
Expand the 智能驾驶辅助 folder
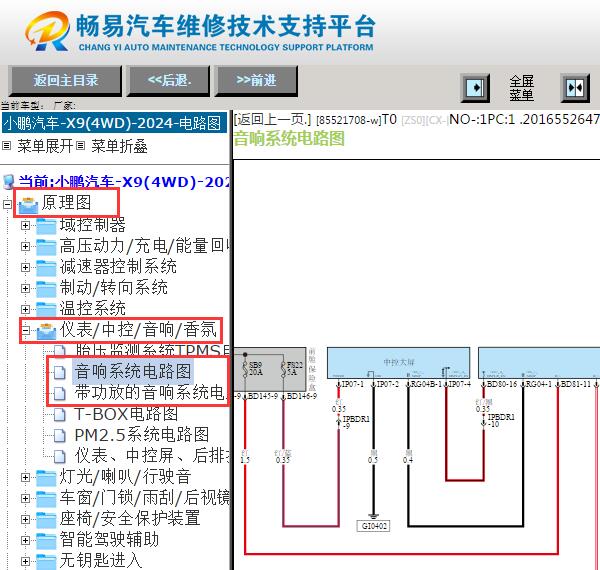click(25, 540)
